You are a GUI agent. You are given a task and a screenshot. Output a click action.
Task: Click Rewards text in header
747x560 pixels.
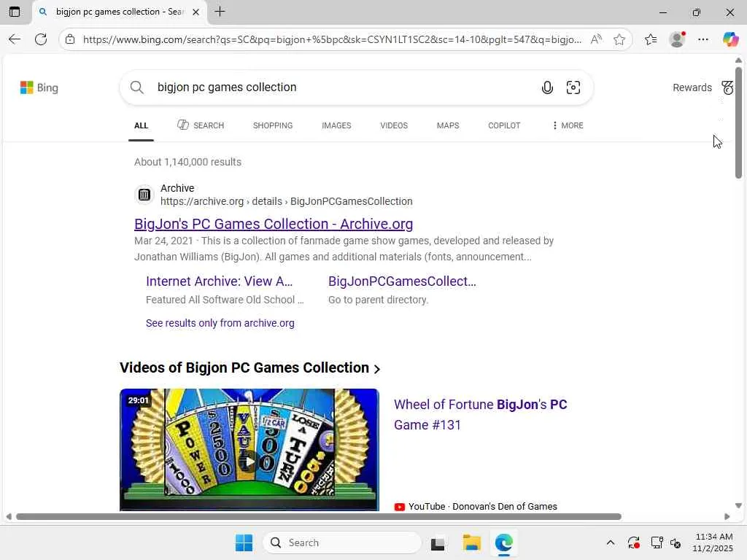click(x=692, y=87)
